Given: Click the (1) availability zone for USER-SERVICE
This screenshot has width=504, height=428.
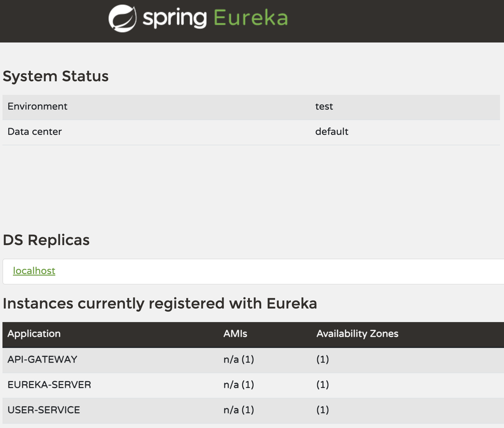Looking at the screenshot, I should click(x=322, y=410).
